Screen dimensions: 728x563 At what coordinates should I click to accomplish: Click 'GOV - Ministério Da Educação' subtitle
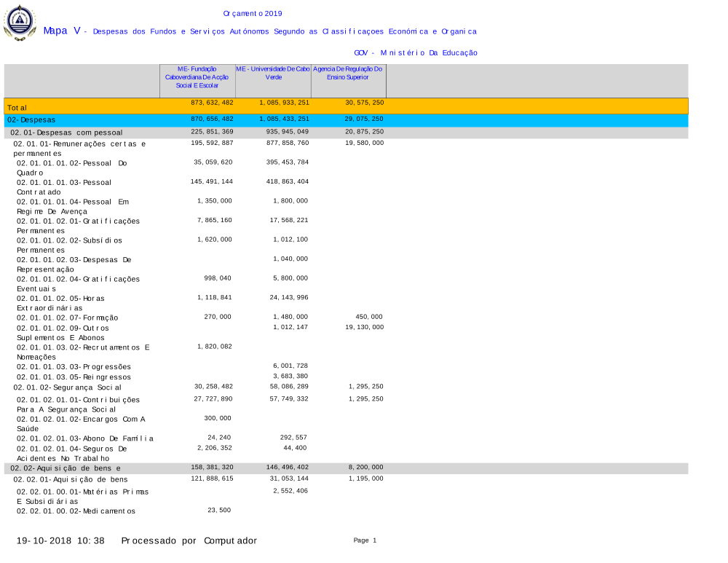coord(416,53)
